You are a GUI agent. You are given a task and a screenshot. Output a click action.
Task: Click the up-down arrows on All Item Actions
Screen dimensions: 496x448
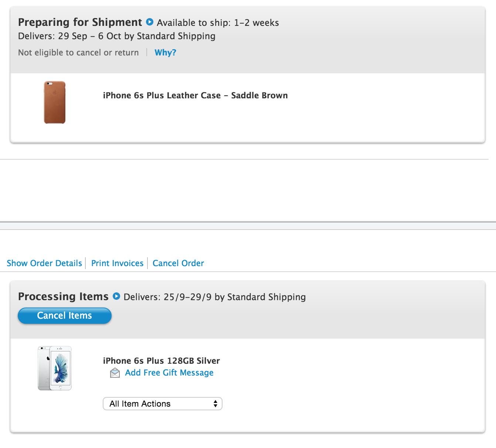(x=215, y=404)
